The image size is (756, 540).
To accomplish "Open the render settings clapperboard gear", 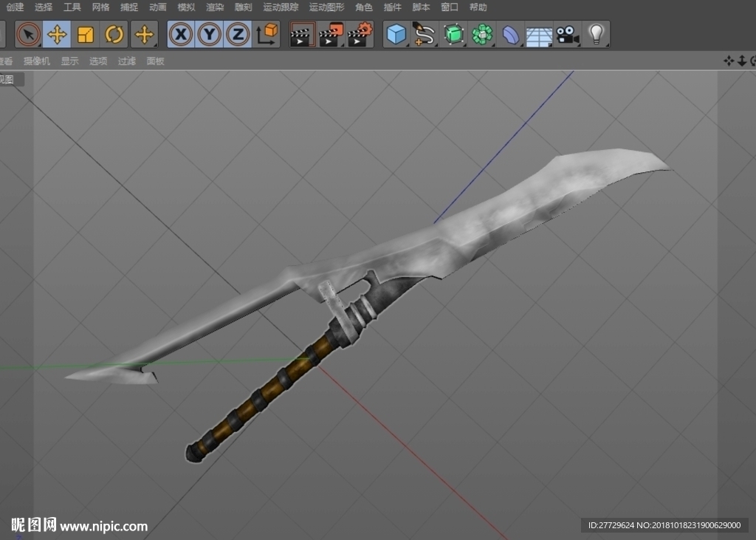I will click(360, 34).
